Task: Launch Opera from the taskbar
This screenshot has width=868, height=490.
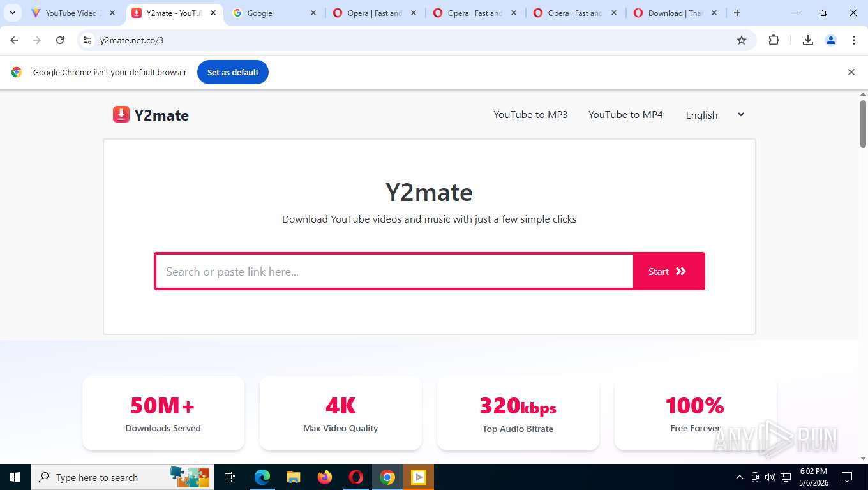Action: [x=356, y=477]
